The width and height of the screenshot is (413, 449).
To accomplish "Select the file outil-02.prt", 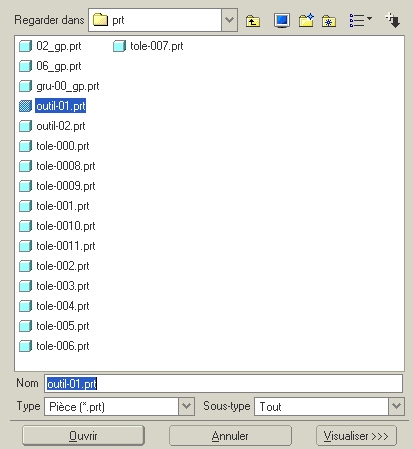I will [61, 126].
